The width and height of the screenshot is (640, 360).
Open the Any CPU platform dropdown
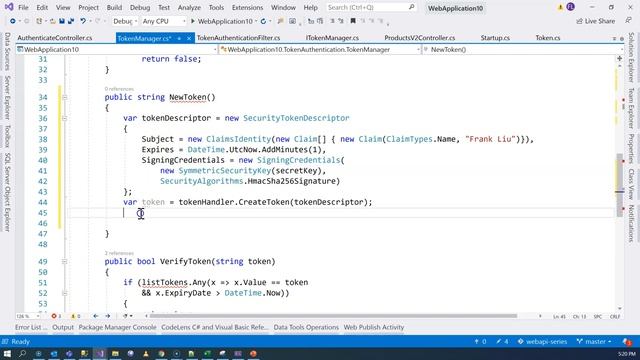pos(164,21)
